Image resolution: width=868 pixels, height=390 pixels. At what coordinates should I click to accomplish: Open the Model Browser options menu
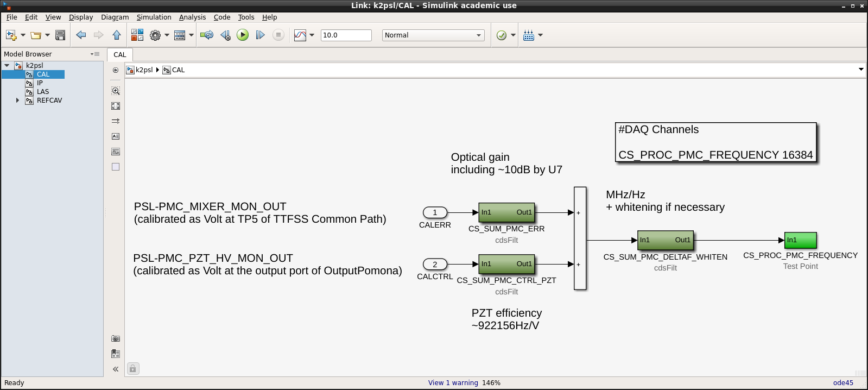(x=95, y=54)
